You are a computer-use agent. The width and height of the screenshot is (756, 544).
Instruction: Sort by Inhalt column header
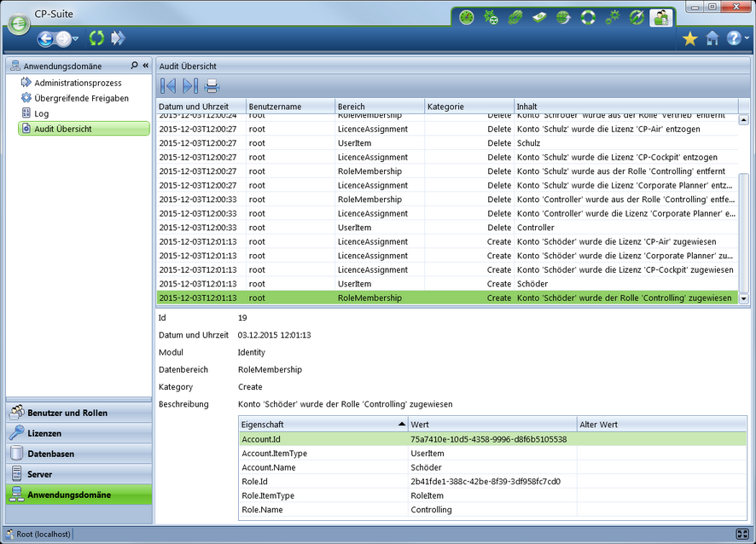tap(625, 107)
